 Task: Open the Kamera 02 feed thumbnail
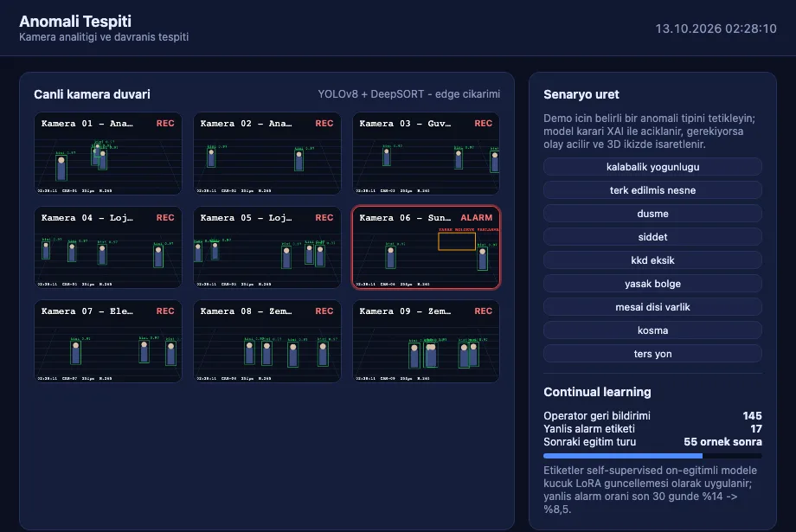[x=267, y=153]
